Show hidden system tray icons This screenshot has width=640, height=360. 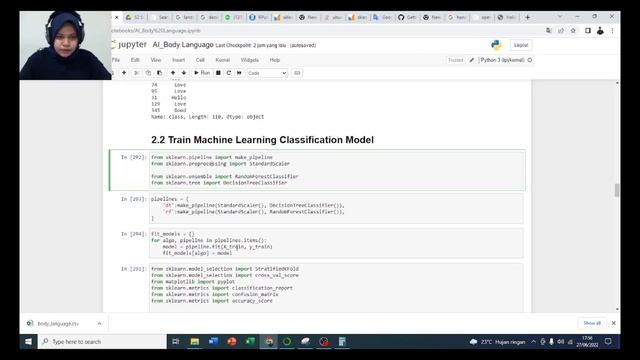click(533, 342)
